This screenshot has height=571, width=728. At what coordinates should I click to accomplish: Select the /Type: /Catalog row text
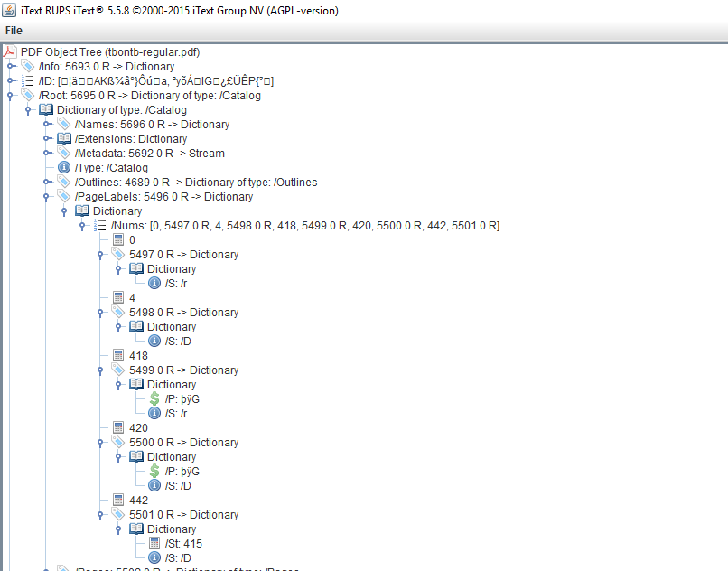tap(111, 168)
